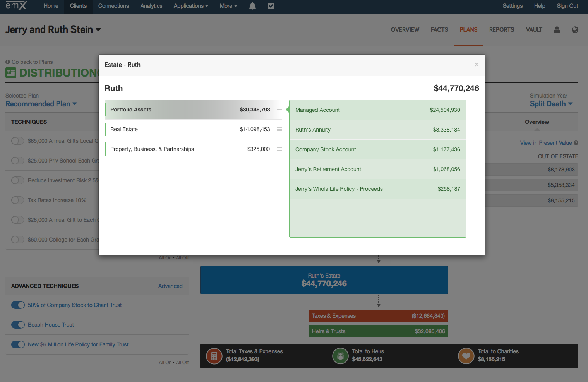Click the Advanced techniques link

170,286
